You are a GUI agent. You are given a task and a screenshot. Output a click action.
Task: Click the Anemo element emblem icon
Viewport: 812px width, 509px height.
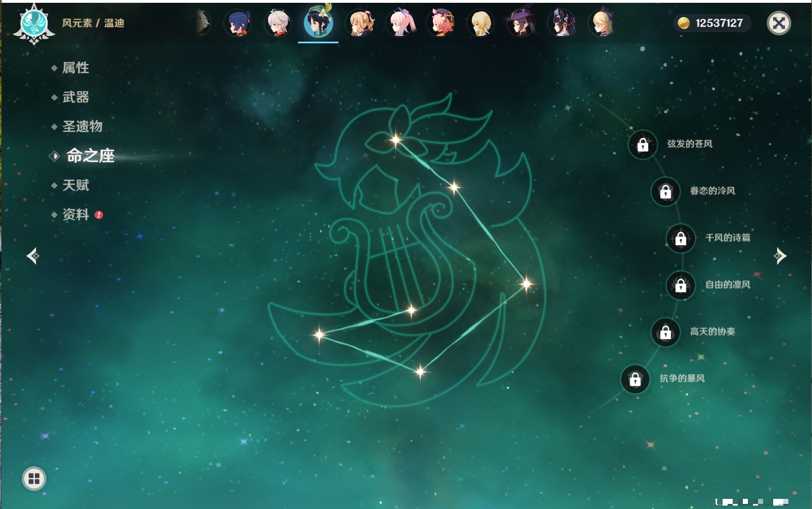pyautogui.click(x=34, y=24)
